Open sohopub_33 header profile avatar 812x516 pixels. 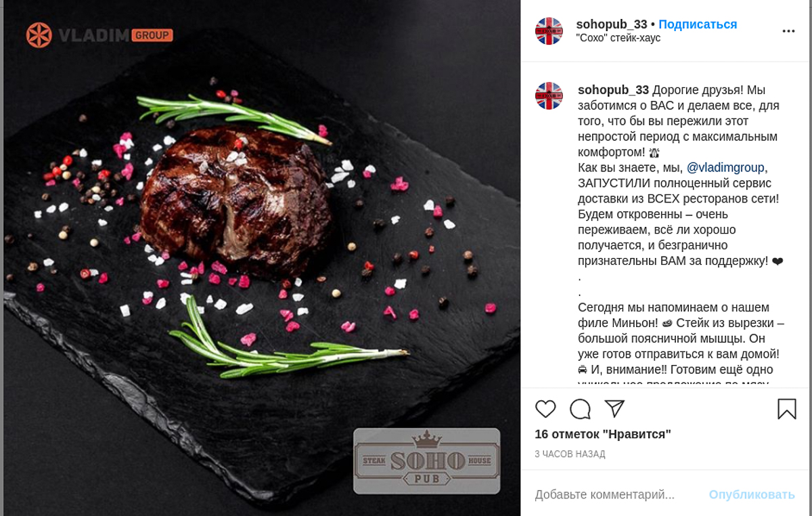tap(549, 31)
